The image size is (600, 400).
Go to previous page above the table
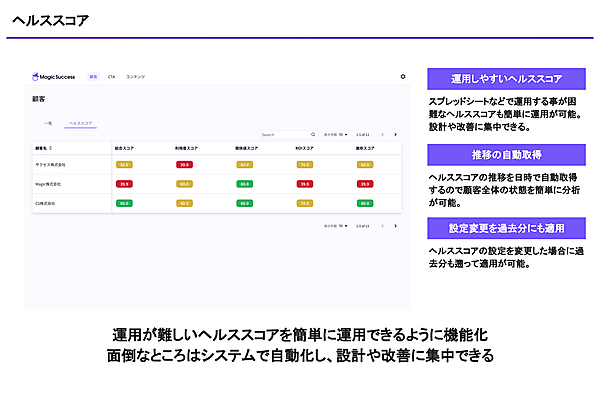382,134
